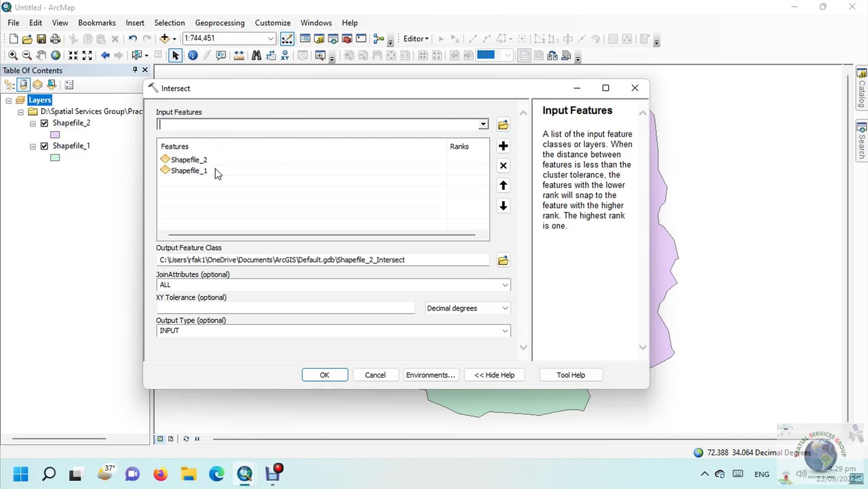Toggle the Editor Toolbar icon
Image resolution: width=868 pixels, height=489 pixels.
pos(287,39)
